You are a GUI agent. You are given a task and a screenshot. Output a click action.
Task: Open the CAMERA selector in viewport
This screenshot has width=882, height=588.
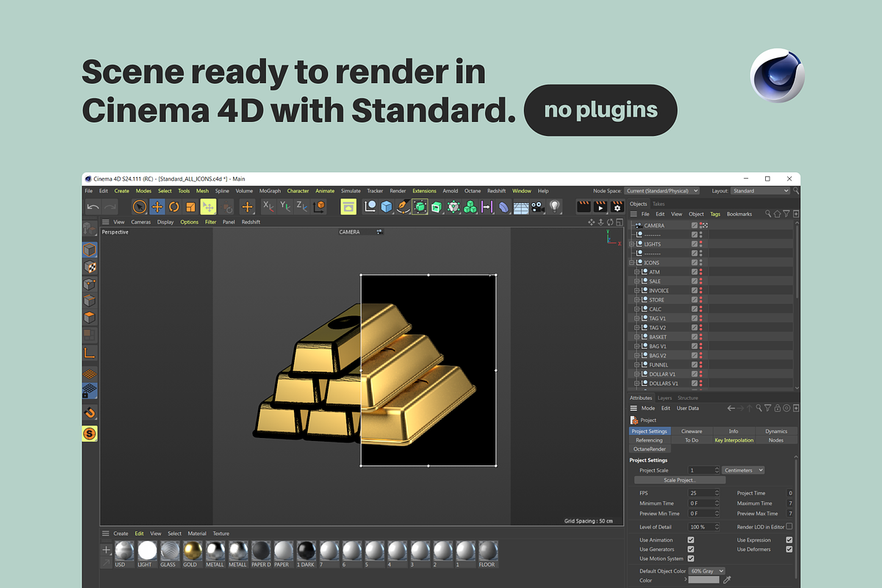click(x=360, y=232)
